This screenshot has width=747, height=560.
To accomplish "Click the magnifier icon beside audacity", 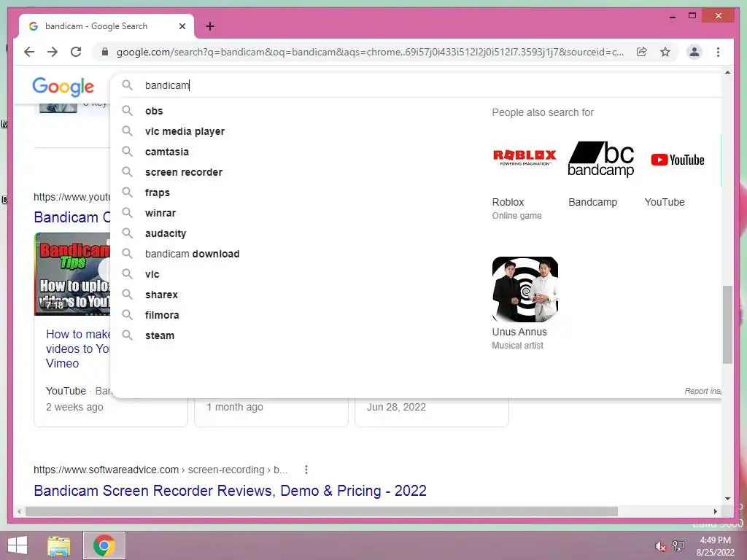I will coord(127,233).
